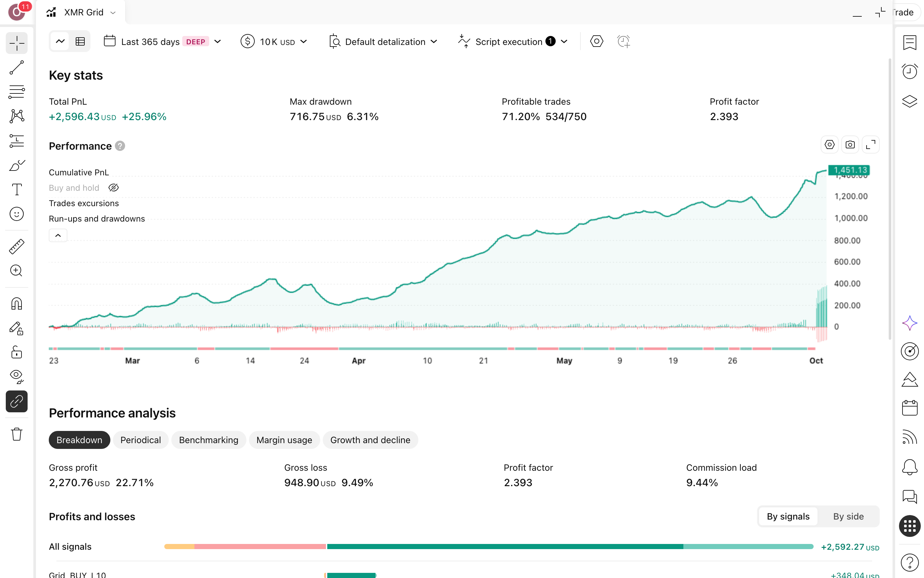Open the economic calendar icon

tap(910, 408)
